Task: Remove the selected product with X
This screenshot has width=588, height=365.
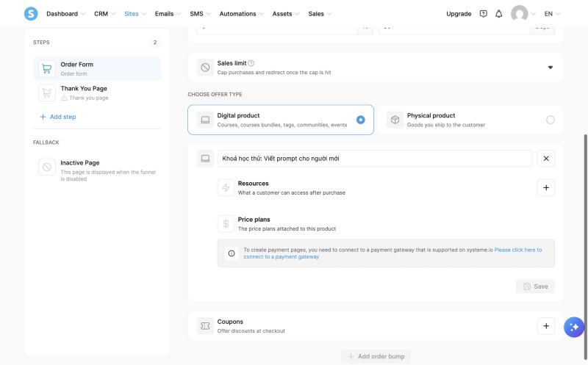Action: click(546, 159)
